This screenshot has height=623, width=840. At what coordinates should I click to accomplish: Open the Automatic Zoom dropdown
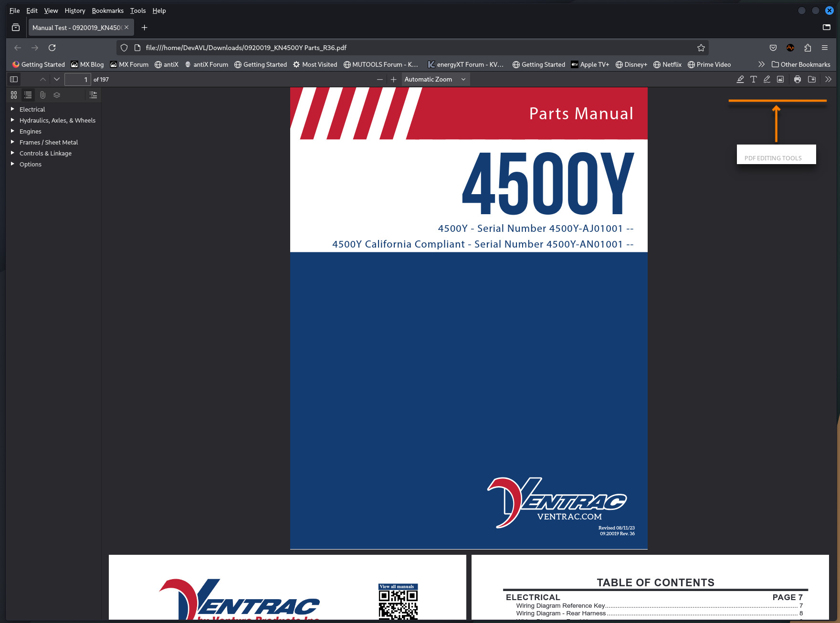click(x=435, y=79)
